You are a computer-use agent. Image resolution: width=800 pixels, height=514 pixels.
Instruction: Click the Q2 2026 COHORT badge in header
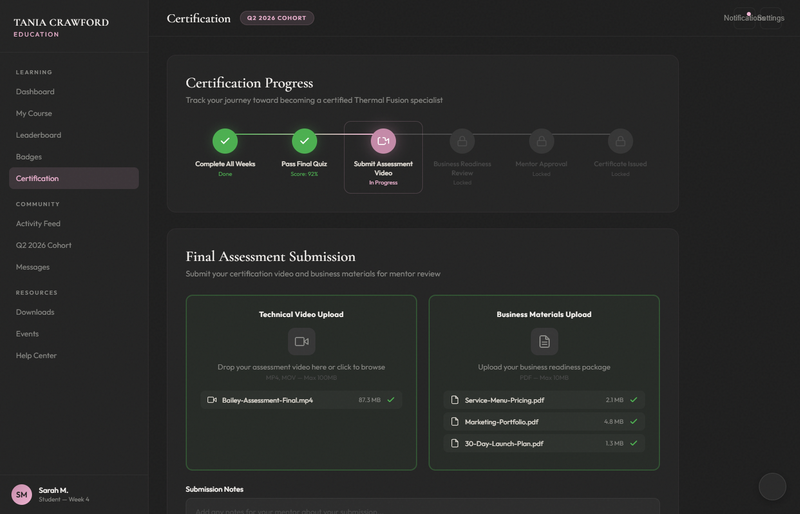(x=277, y=18)
